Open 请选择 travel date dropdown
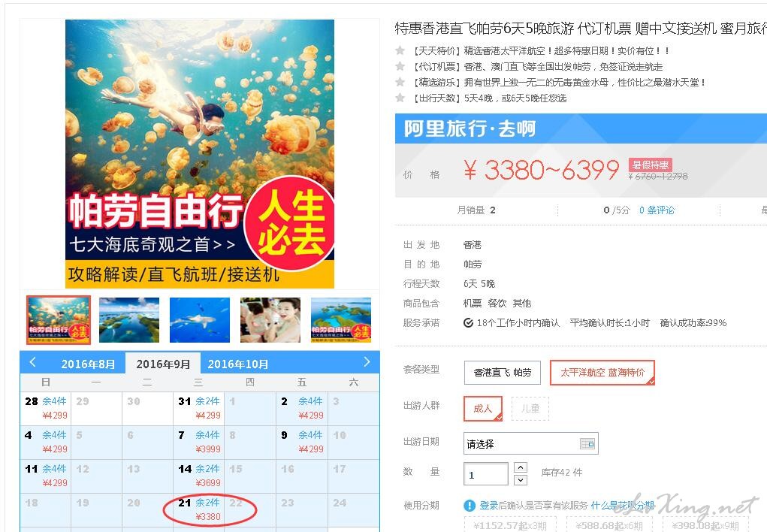Viewport: 767px width, 532px height. click(530, 444)
